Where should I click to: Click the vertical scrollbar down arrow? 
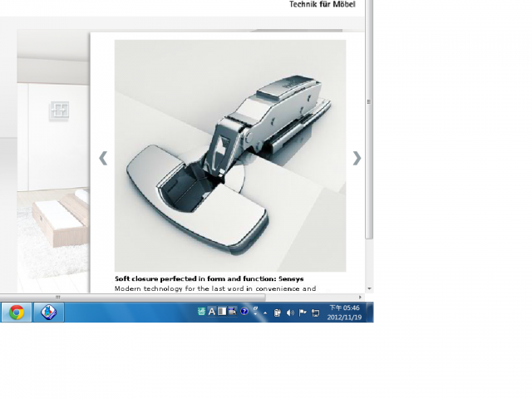pyautogui.click(x=369, y=288)
